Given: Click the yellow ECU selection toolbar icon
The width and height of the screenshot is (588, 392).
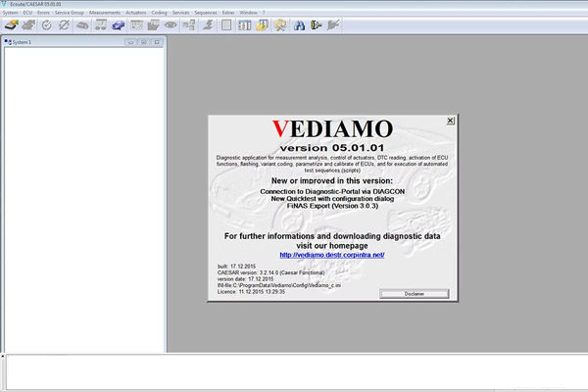Looking at the screenshot, I should (x=12, y=24).
